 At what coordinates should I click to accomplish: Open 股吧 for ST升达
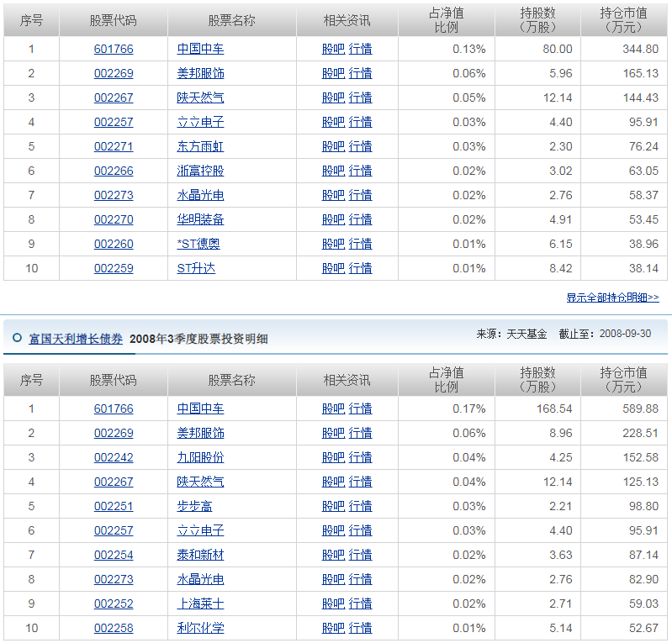pos(333,269)
